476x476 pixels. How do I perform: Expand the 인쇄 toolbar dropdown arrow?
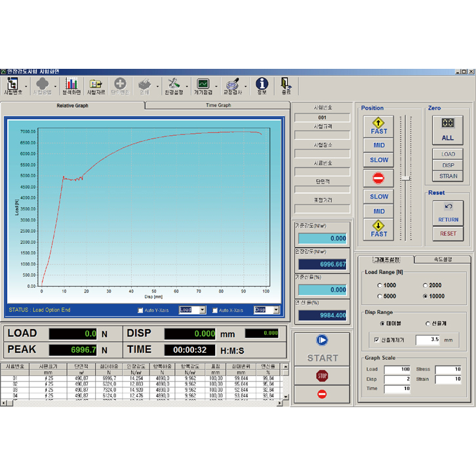click(157, 87)
